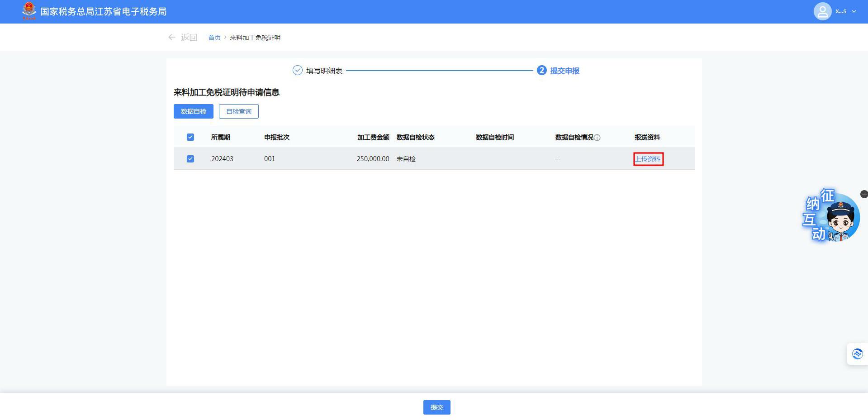Go to 首页 in breadcrumb
868x420 pixels.
coord(214,38)
